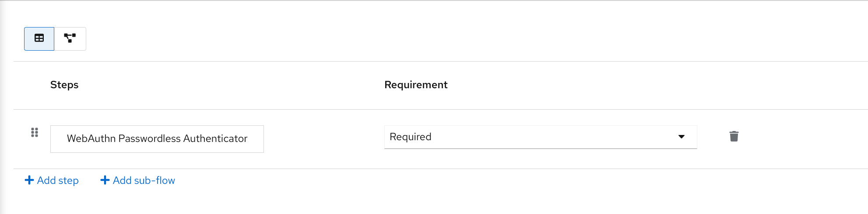The height and width of the screenshot is (214, 868).
Task: Click the Required text in the requirement selector
Action: (x=410, y=137)
